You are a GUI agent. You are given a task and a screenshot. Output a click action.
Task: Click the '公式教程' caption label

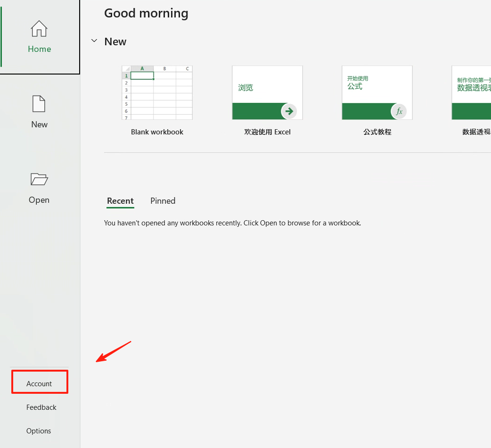[x=377, y=132]
